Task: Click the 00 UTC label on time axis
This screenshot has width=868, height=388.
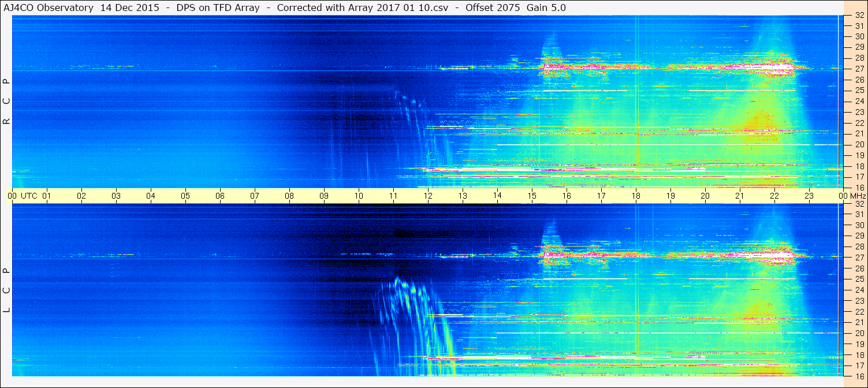Action: click(22, 196)
